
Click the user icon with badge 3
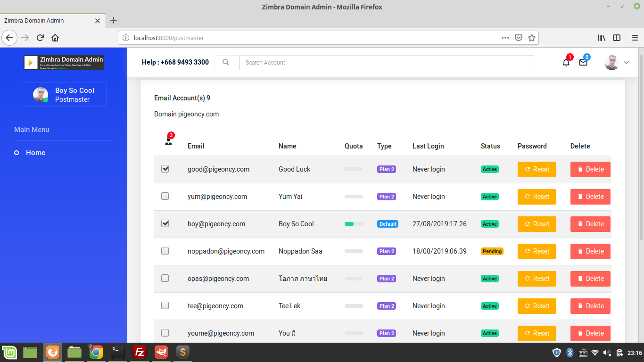[x=168, y=140]
